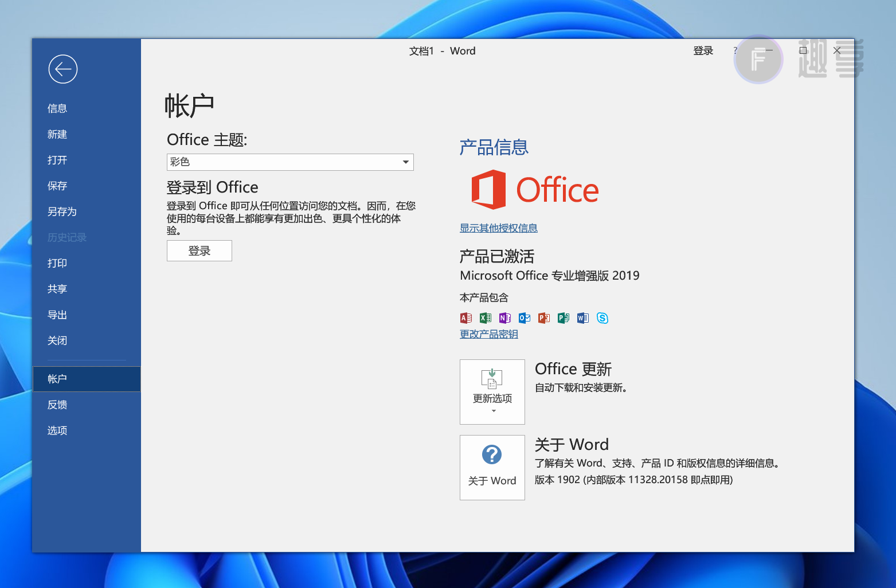Screen dimensions: 896x588
Task: Click the 自动下载和安装更新 text
Action: pyautogui.click(x=581, y=388)
